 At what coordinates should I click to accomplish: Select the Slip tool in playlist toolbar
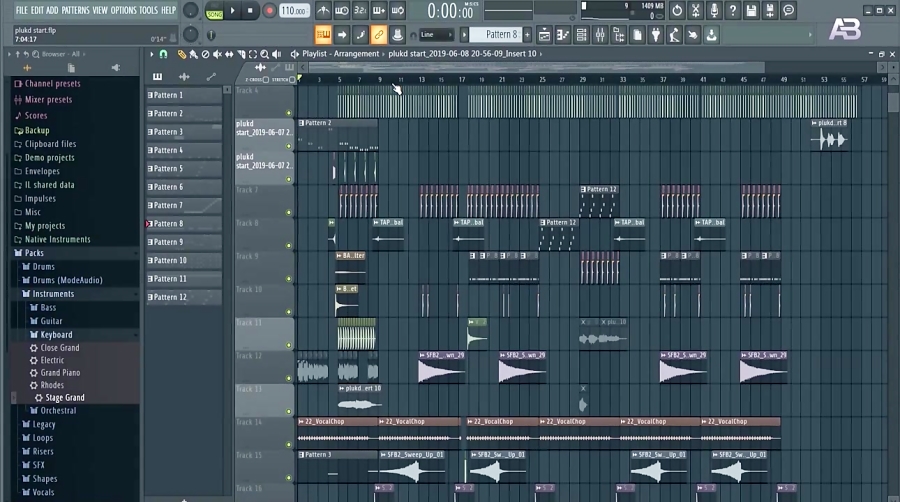click(231, 54)
